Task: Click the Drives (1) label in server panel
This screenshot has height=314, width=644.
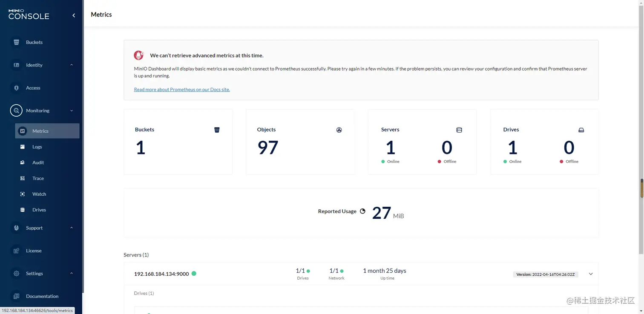Action: coord(144,293)
